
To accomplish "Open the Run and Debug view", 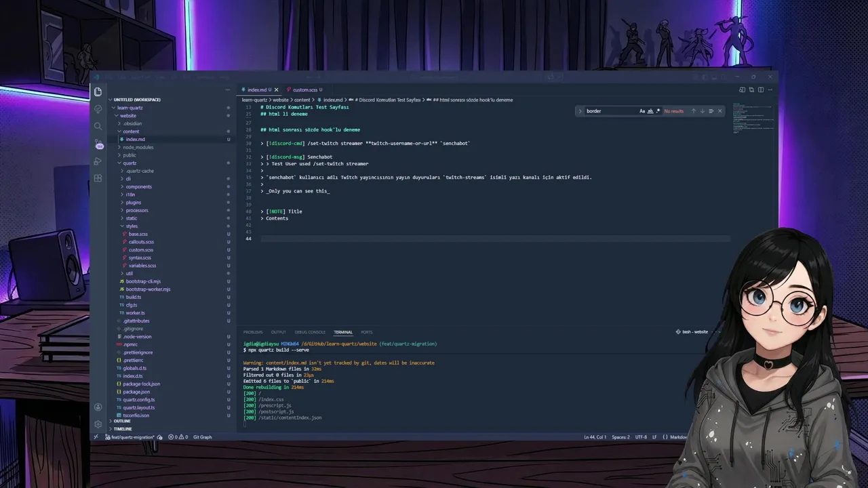I will point(98,161).
